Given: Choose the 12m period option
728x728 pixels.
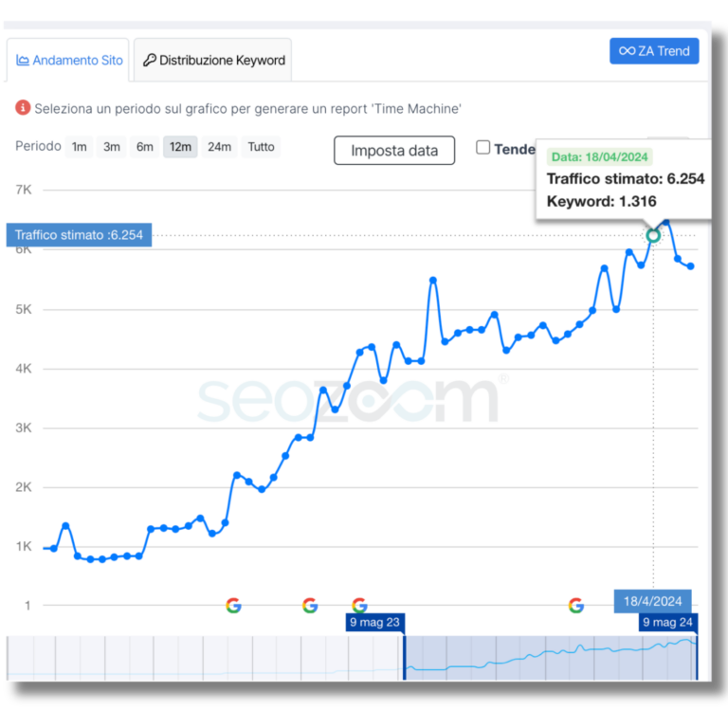Looking at the screenshot, I should [x=180, y=147].
